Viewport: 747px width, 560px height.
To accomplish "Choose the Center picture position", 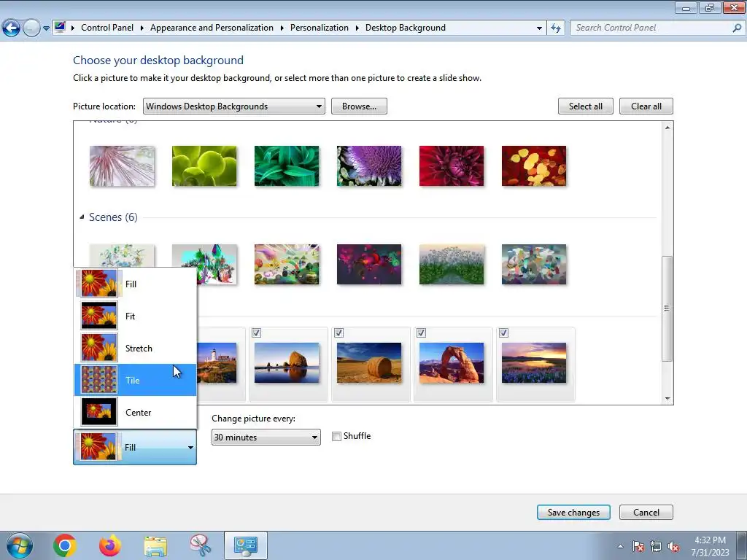I will tap(135, 413).
